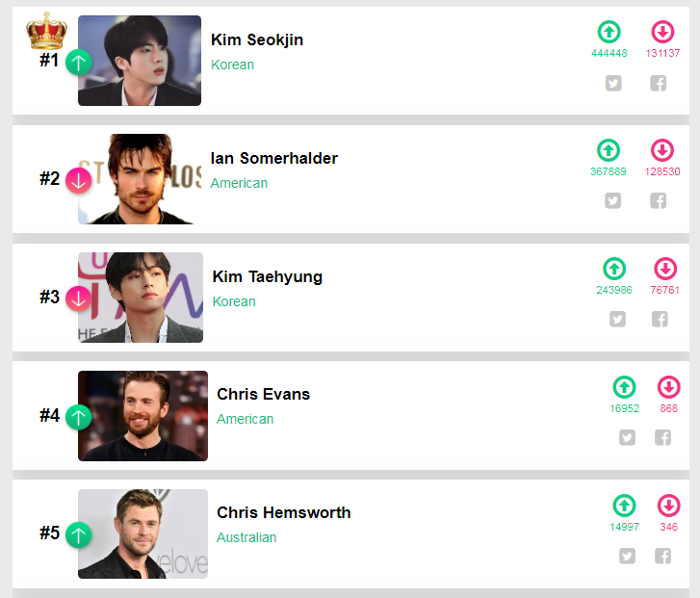
Task: Share Kim Taehyung on Facebook
Action: click(x=660, y=319)
